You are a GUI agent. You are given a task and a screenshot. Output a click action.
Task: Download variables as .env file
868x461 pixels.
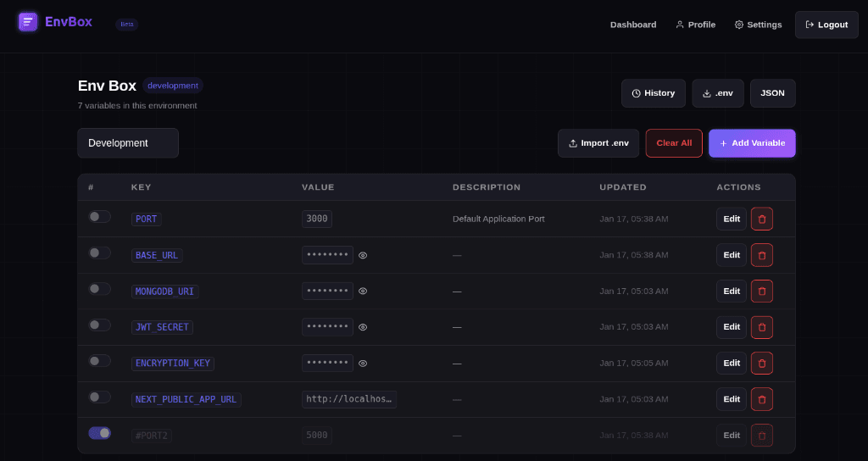pos(717,93)
